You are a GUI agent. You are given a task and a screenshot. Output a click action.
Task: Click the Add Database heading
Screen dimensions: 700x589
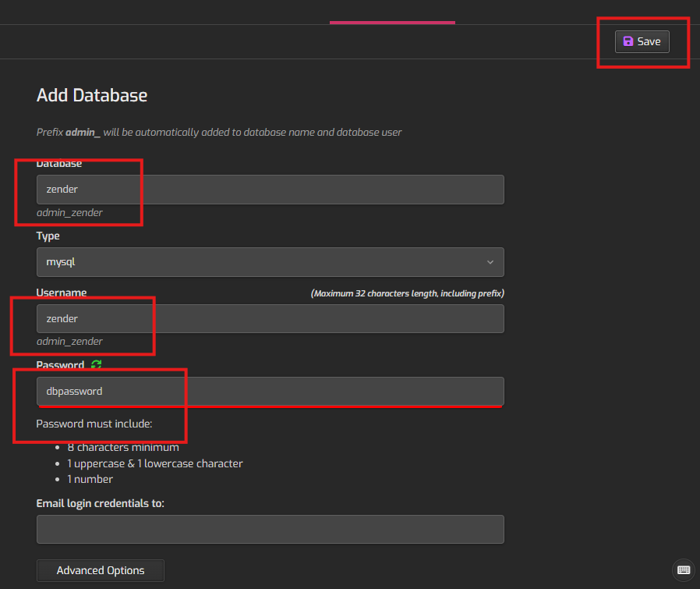[x=92, y=95]
